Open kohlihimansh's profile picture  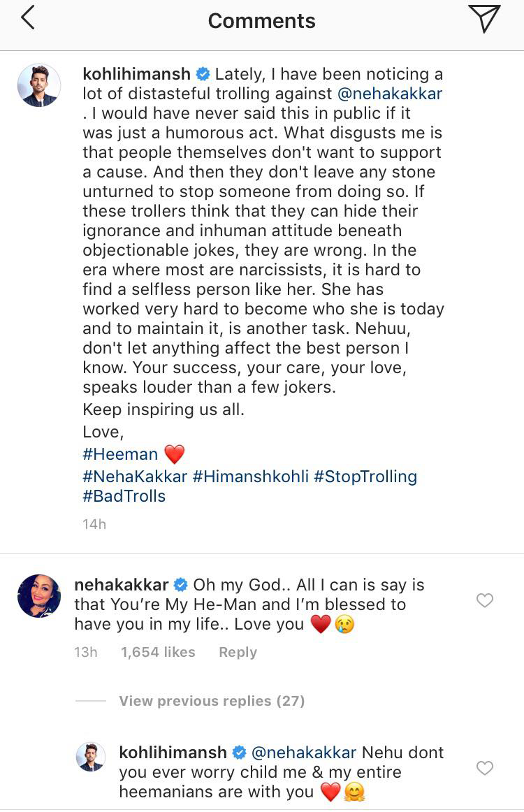[x=39, y=85]
